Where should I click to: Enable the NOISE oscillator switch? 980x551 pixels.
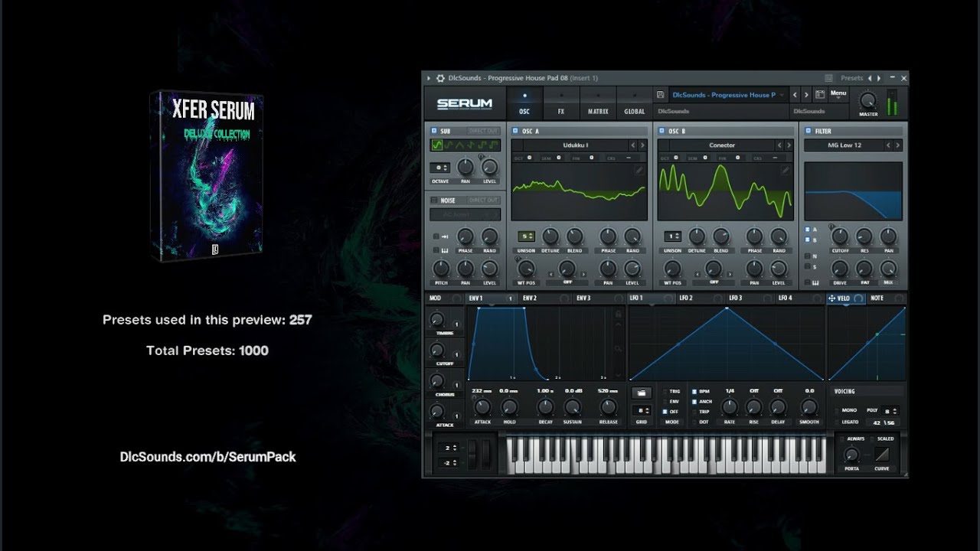(x=434, y=201)
